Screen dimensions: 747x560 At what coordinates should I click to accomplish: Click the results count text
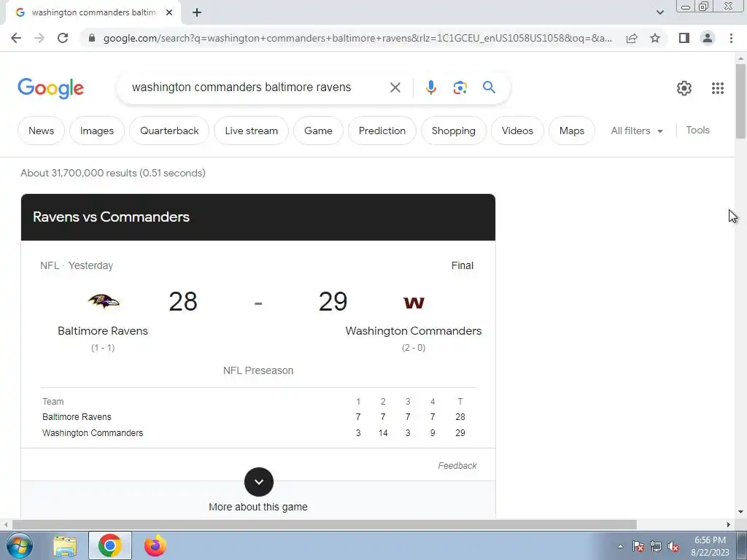point(113,173)
